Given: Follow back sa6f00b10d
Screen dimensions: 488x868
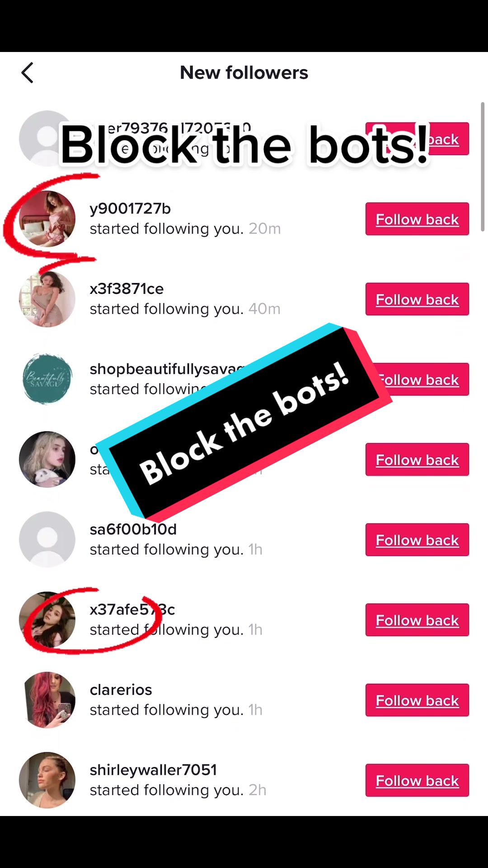Looking at the screenshot, I should point(417,540).
